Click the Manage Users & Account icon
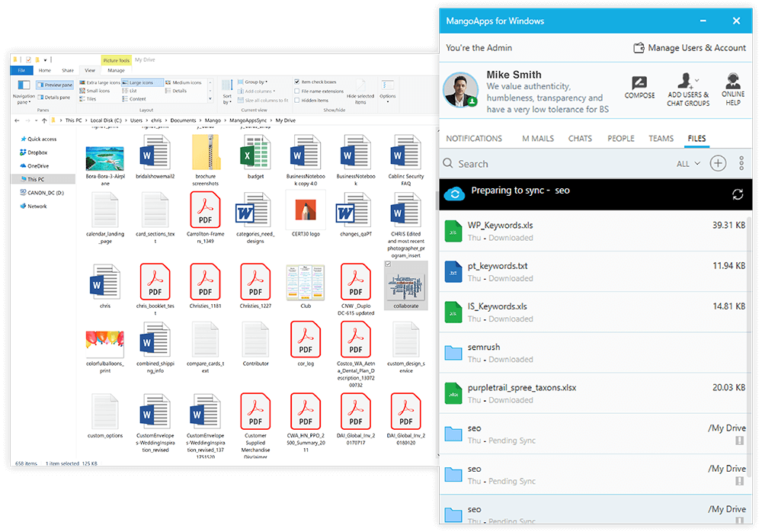 click(639, 48)
